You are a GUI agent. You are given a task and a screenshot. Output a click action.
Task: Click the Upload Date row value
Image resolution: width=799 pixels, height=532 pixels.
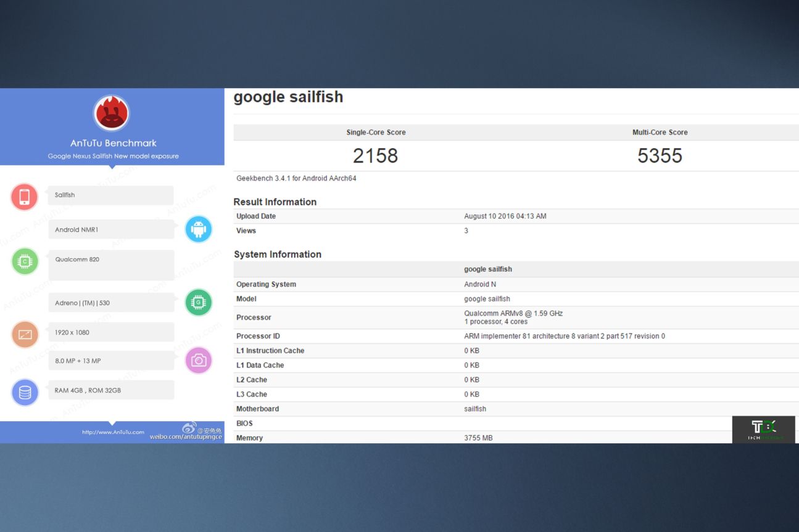click(505, 216)
